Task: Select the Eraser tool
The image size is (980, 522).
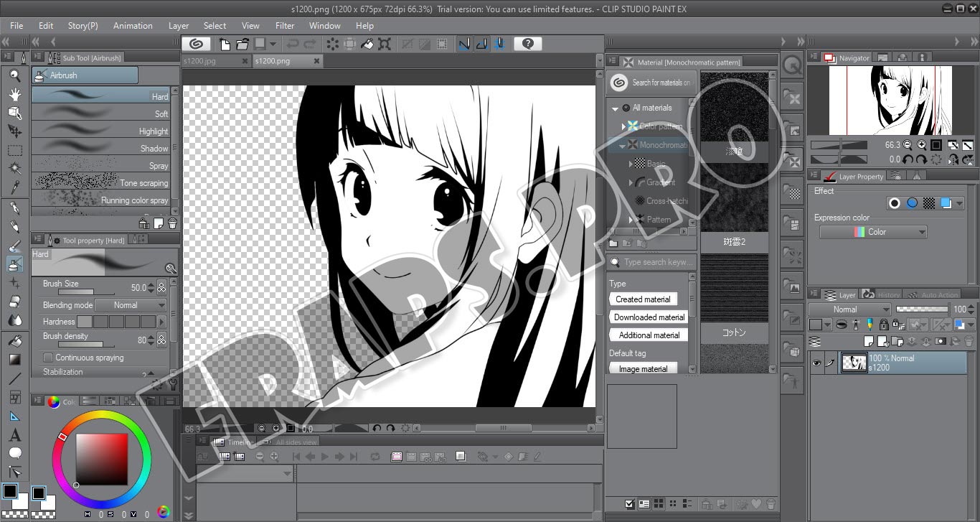Action: [x=14, y=302]
